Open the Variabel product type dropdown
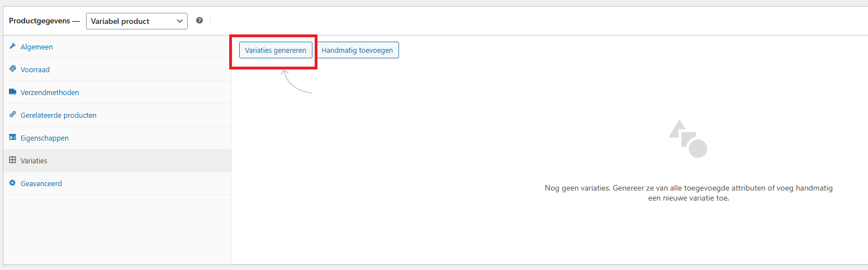Viewport: 868px width, 270px height. tap(137, 21)
